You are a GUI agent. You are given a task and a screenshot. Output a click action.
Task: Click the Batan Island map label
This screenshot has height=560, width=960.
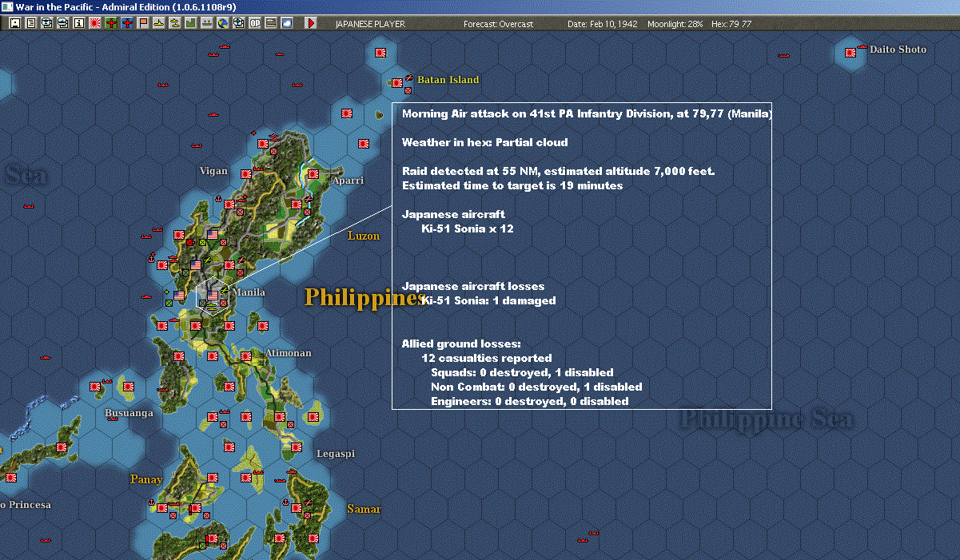pyautogui.click(x=448, y=80)
